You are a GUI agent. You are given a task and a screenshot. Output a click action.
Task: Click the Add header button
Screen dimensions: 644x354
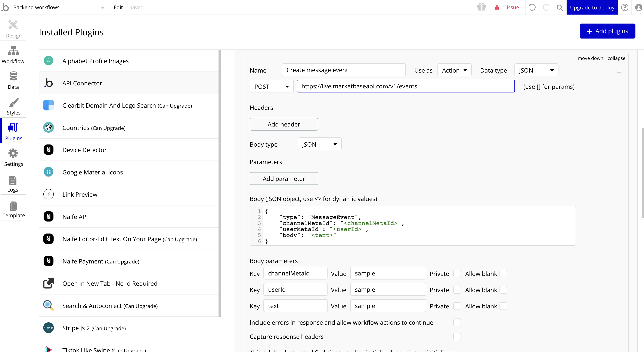tap(284, 124)
